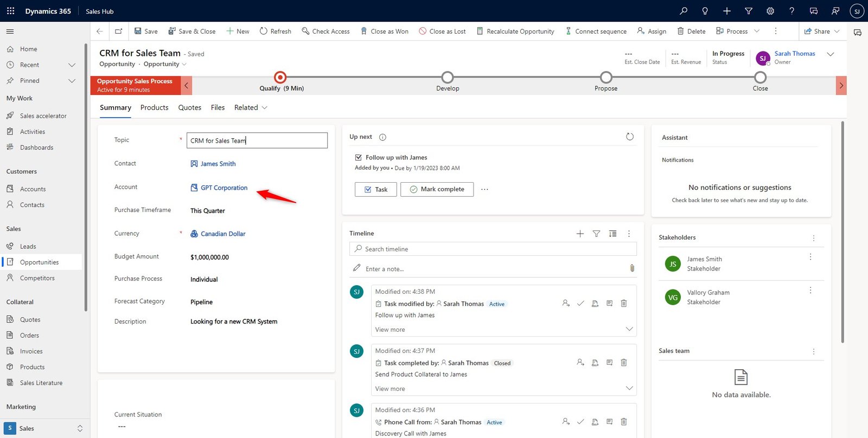Screen dimensions: 868x438
Task: Click Save & Close
Action: [x=192, y=31]
